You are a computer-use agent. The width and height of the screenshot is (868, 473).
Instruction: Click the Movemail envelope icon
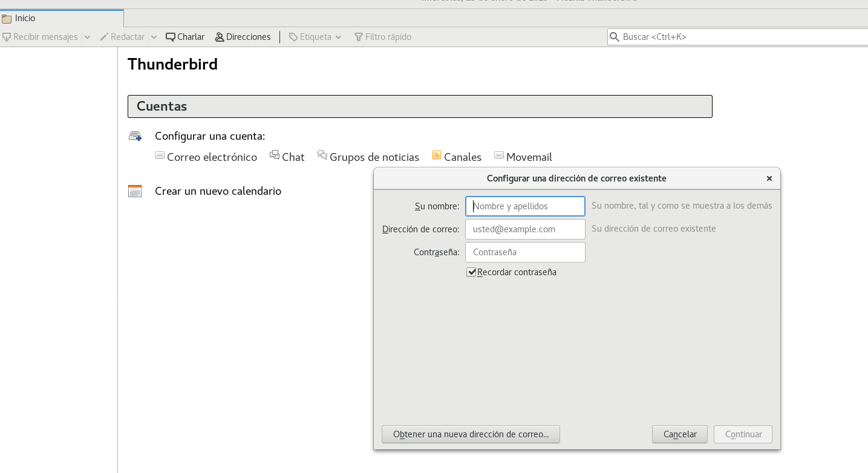[499, 155]
